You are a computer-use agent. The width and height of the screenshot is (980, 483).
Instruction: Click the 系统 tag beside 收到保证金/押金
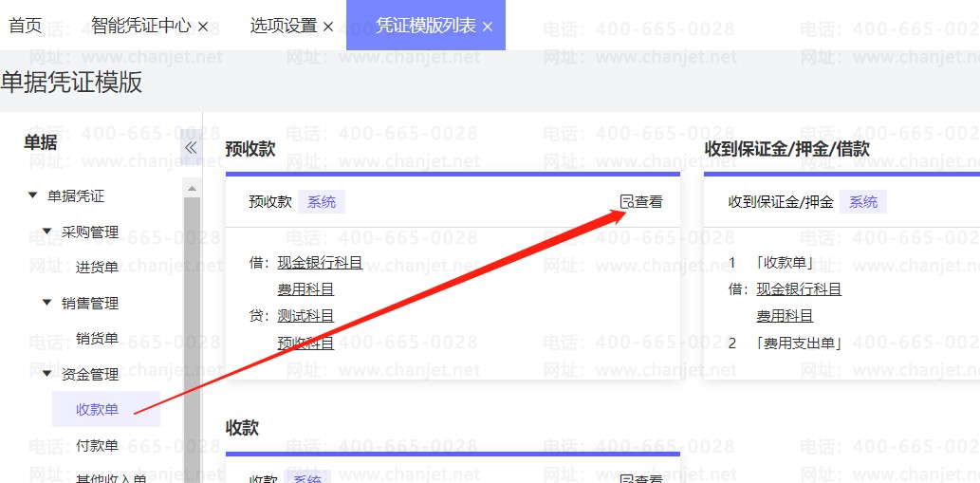click(863, 202)
